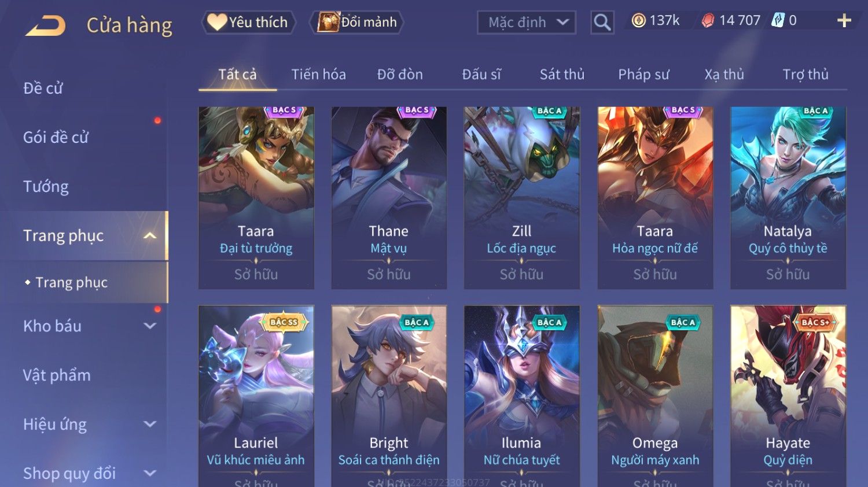Screen dimensions: 868x487
Task: Open the search magnifier icon
Action: 602,23
